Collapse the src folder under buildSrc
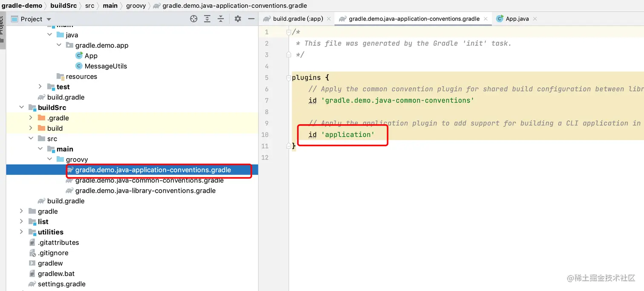Image resolution: width=644 pixels, height=291 pixels. coord(31,139)
